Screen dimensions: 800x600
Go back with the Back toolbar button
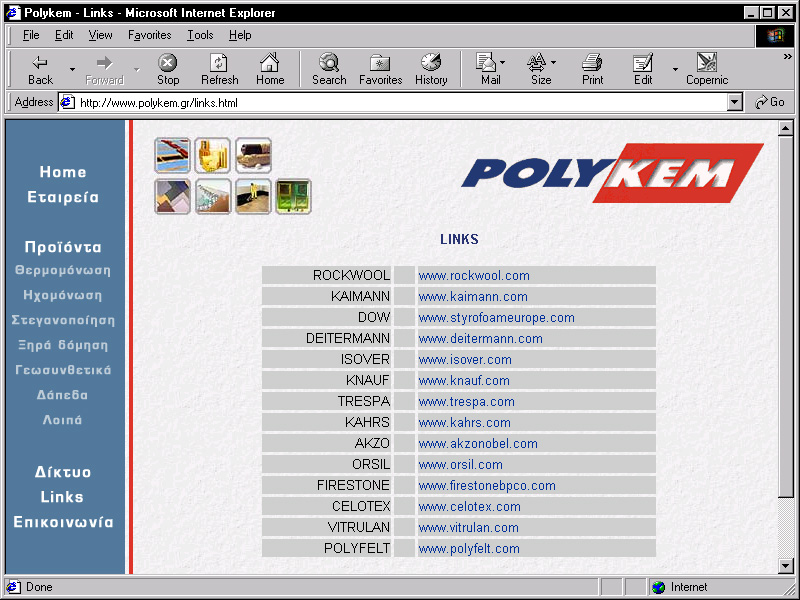40,69
